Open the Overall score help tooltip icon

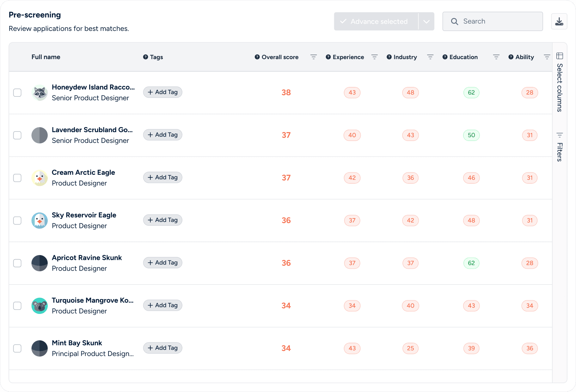click(257, 57)
